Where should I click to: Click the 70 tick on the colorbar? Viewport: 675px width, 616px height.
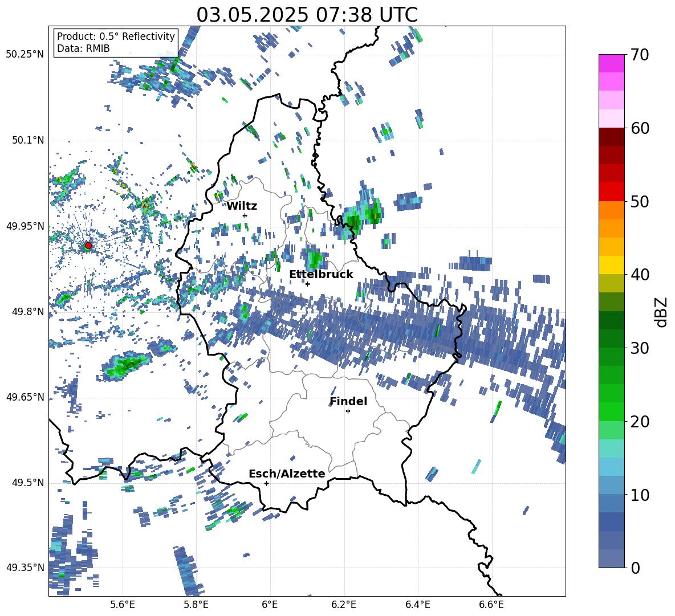tap(639, 55)
